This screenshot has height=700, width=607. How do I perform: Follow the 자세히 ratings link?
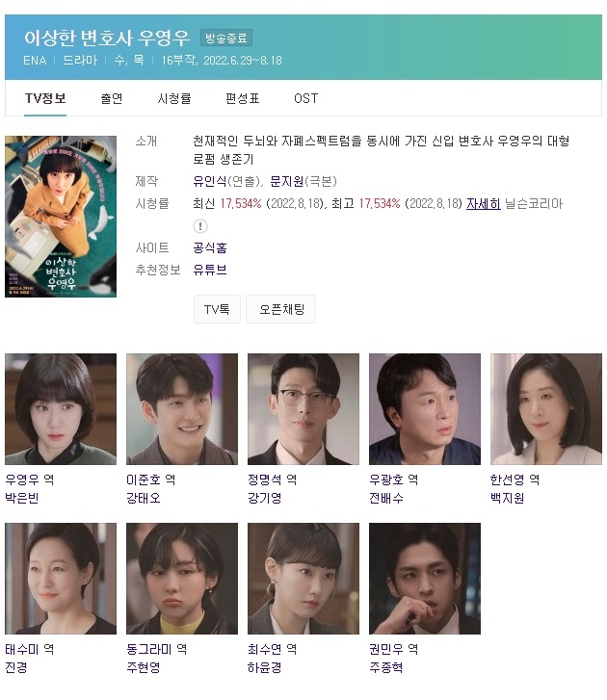click(x=484, y=203)
